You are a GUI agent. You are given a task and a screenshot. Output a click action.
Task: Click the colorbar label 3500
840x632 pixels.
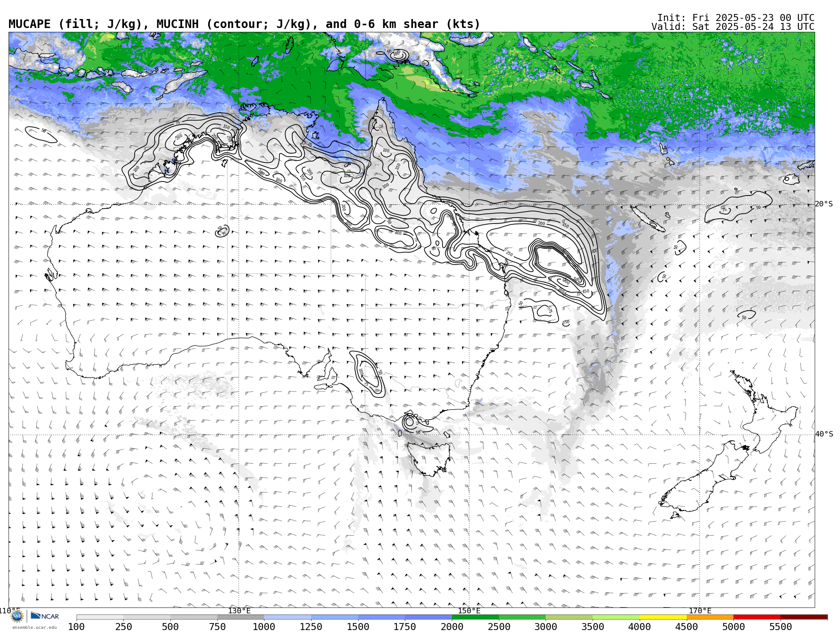pos(593,627)
